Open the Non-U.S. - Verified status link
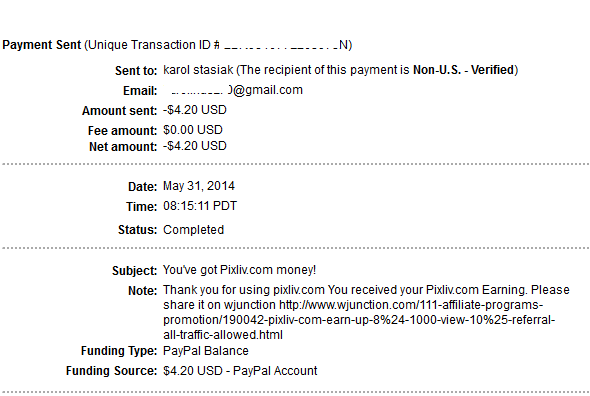Screen dimensions: 590x396 coord(464,70)
